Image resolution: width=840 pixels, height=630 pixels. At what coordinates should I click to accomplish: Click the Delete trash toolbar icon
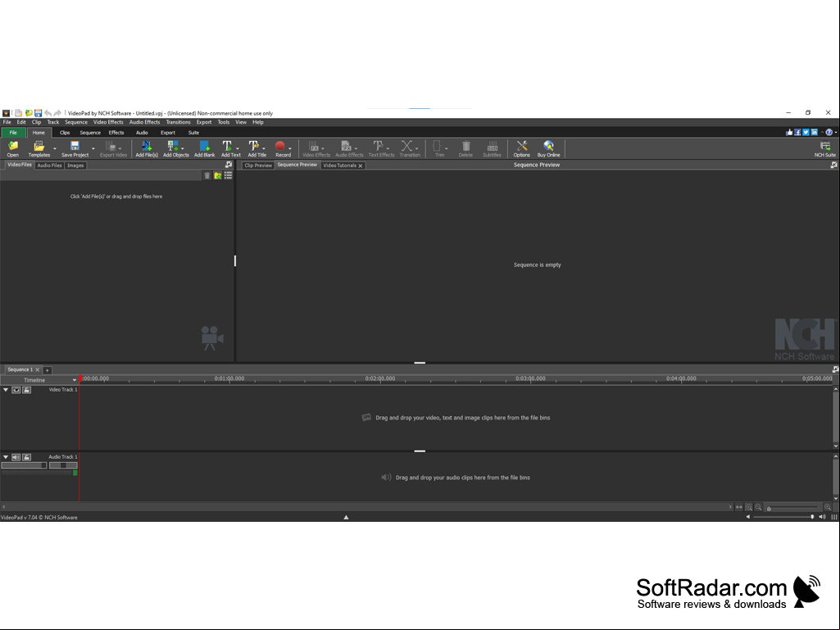(x=465, y=148)
